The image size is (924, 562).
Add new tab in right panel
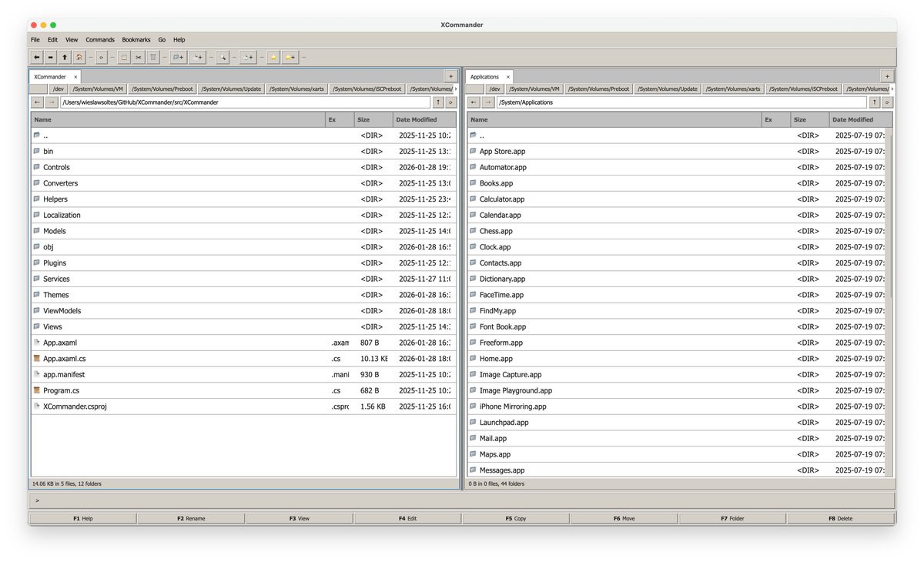886,76
